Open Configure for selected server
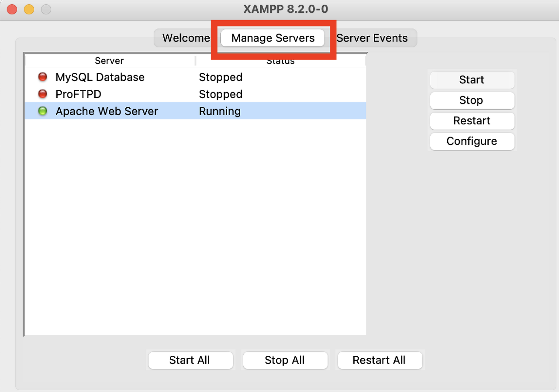 [x=472, y=141]
